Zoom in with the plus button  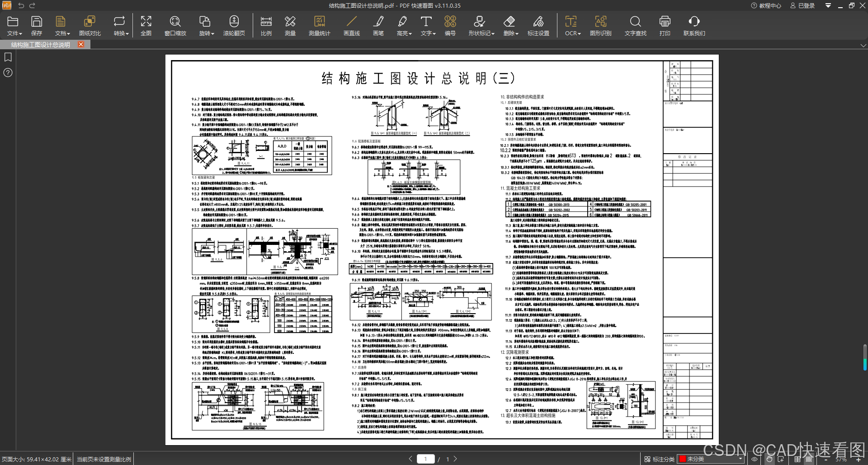coord(859,459)
